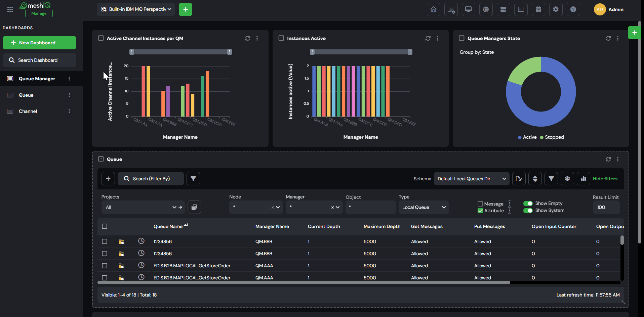644x317 pixels.
Task: Refresh the Active Channel Instances per QM widget
Action: tap(248, 38)
